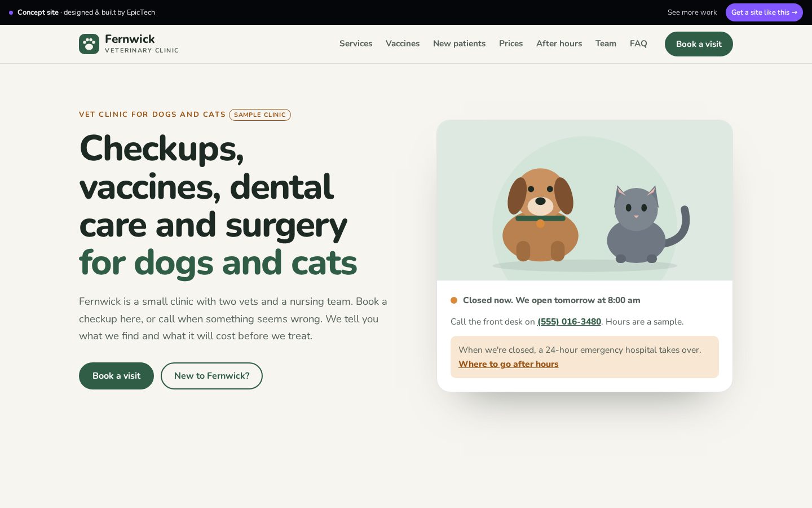This screenshot has height=508, width=812.
Task: Open the New patients nav item
Action: pos(459,43)
